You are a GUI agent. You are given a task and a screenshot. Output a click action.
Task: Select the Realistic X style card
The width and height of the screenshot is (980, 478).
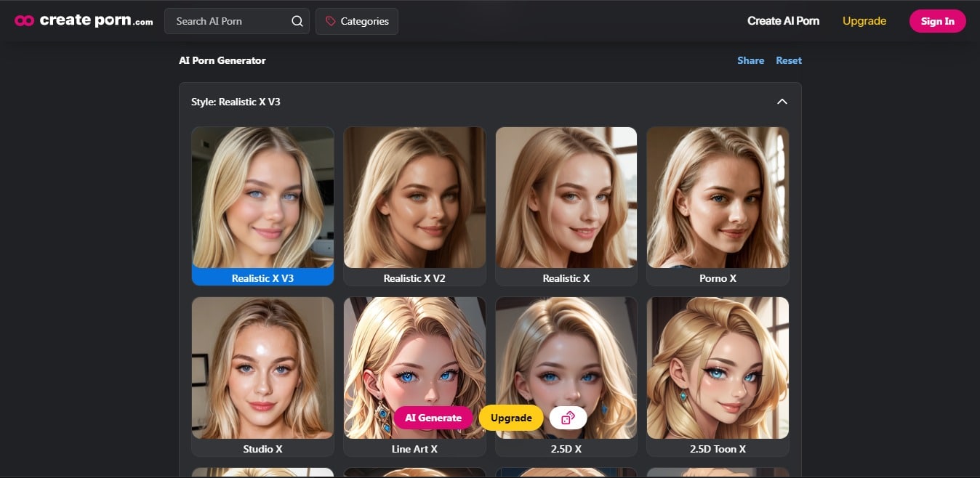[566, 206]
